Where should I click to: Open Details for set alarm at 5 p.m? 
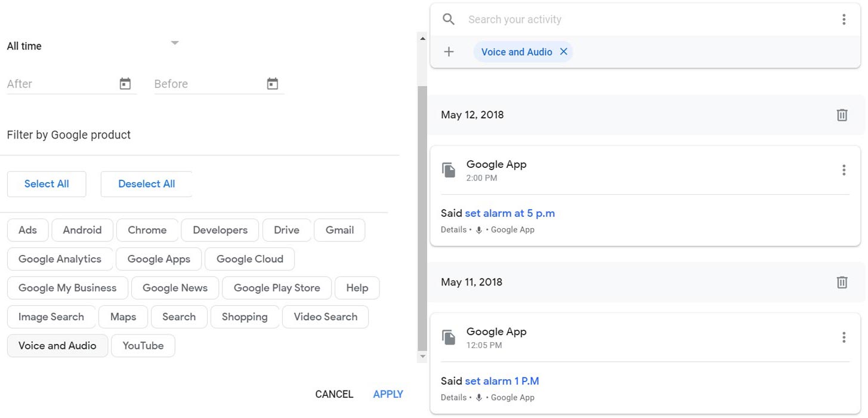453,230
